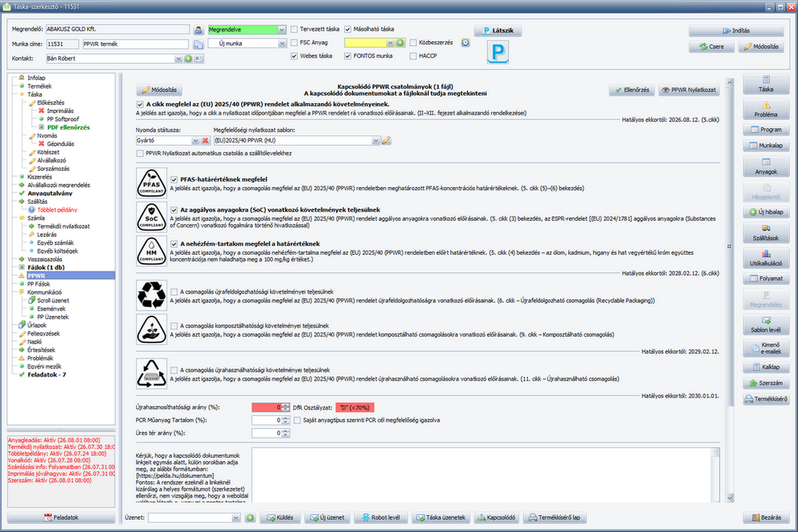Click green plus next to yellow dropdown
Screen dimensions: 798x532
point(400,43)
